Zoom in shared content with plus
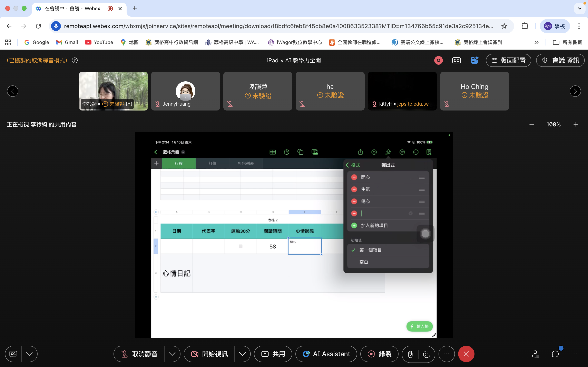The image size is (588, 367). point(576,125)
